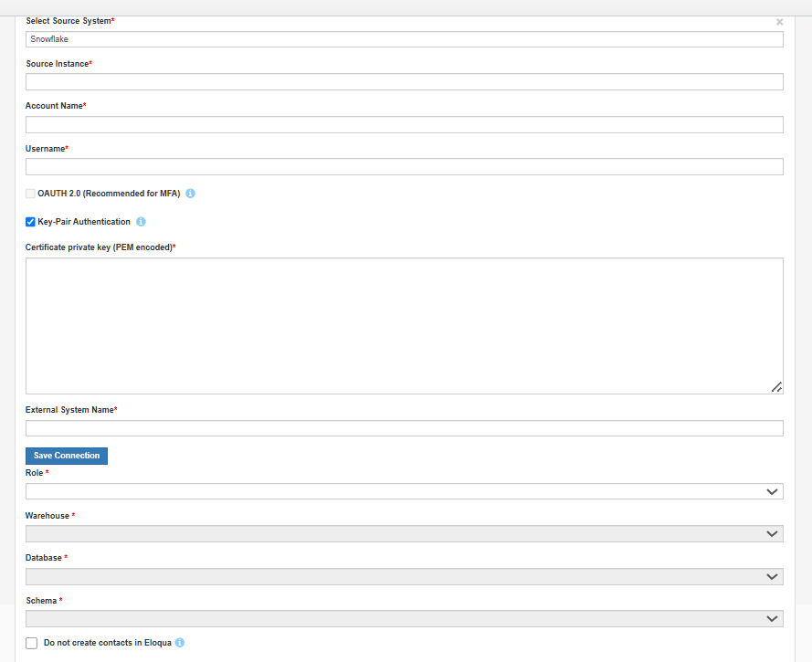The width and height of the screenshot is (812, 662).
Task: Click the Key-Pair Authentication info icon
Action: [142, 222]
